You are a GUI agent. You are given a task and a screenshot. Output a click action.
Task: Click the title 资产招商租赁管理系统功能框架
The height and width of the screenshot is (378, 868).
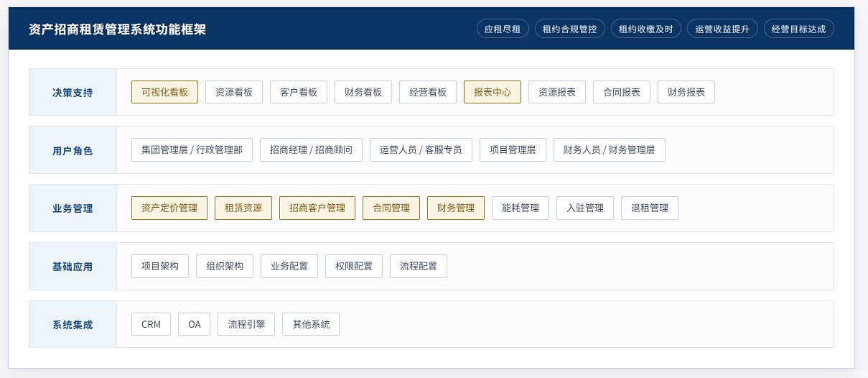(118, 29)
